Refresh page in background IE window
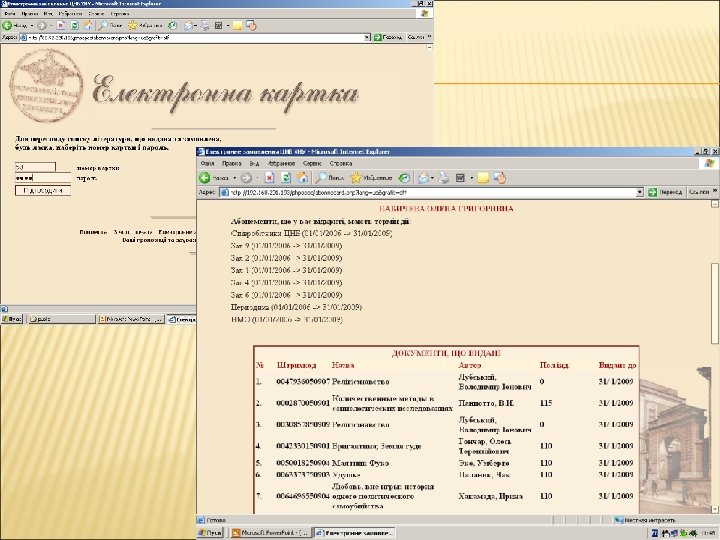 74,25
